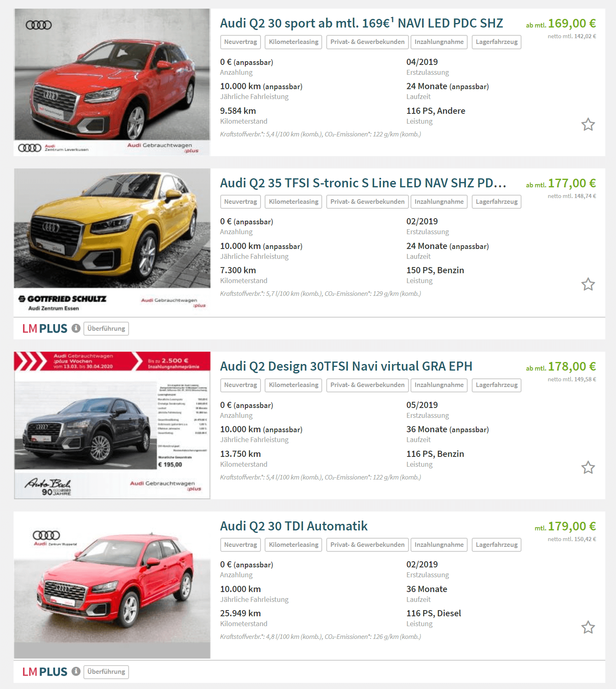
Task: Click 36 Monate (anpassbar) Laufzeit value
Action: (448, 429)
